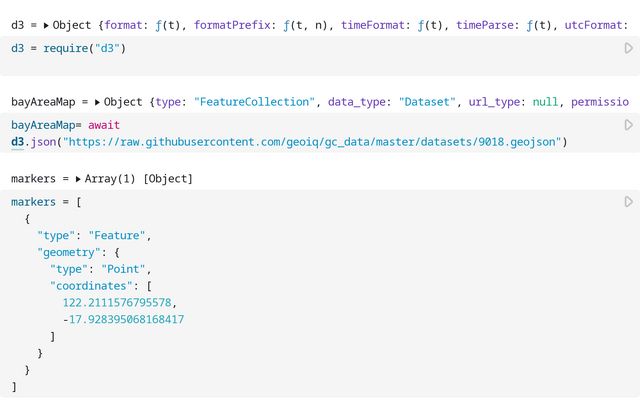Click the "Feature" string in markers code
Image resolution: width=640 pixels, height=400 pixels.
118,235
